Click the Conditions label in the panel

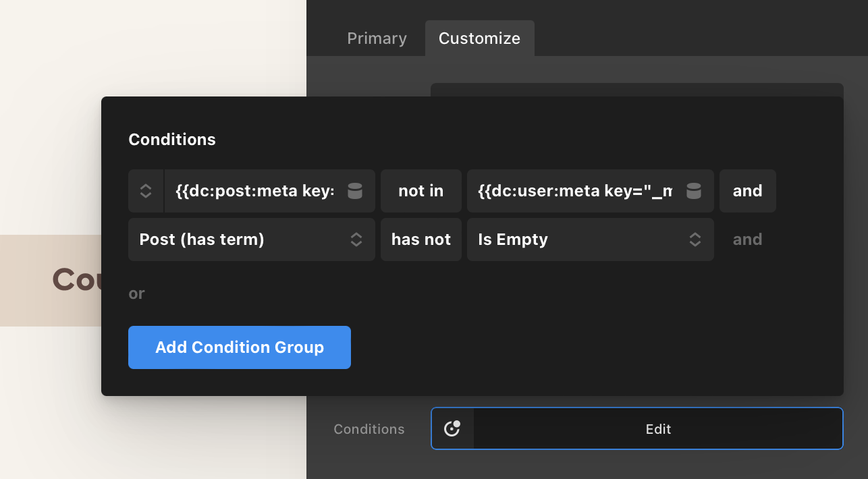pos(369,429)
